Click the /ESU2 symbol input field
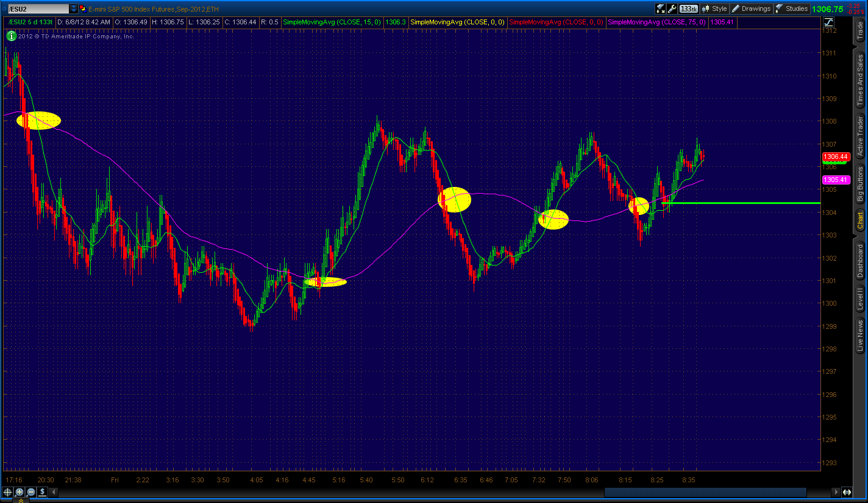 pyautogui.click(x=38, y=9)
